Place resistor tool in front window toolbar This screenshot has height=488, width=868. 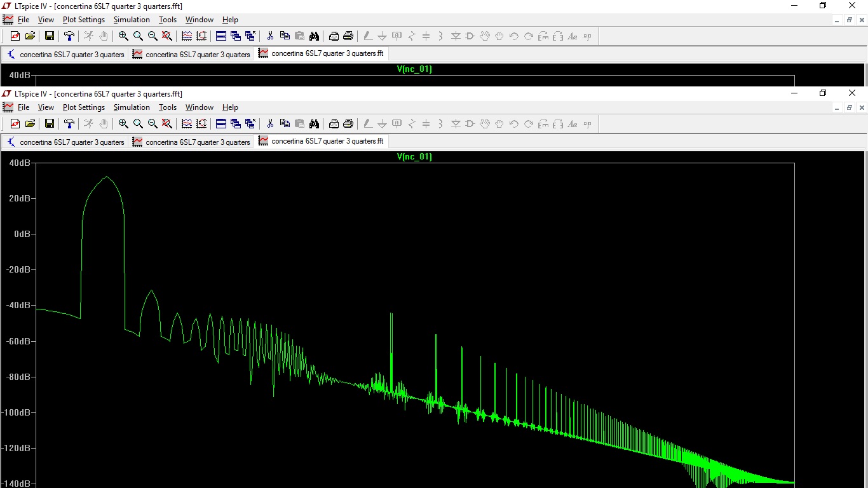click(412, 124)
